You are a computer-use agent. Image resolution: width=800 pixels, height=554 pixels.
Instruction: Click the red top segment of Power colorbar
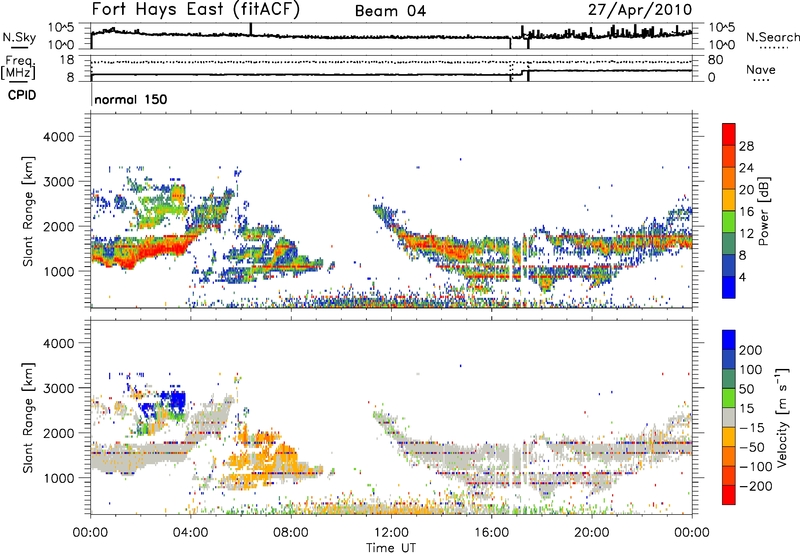click(x=729, y=134)
